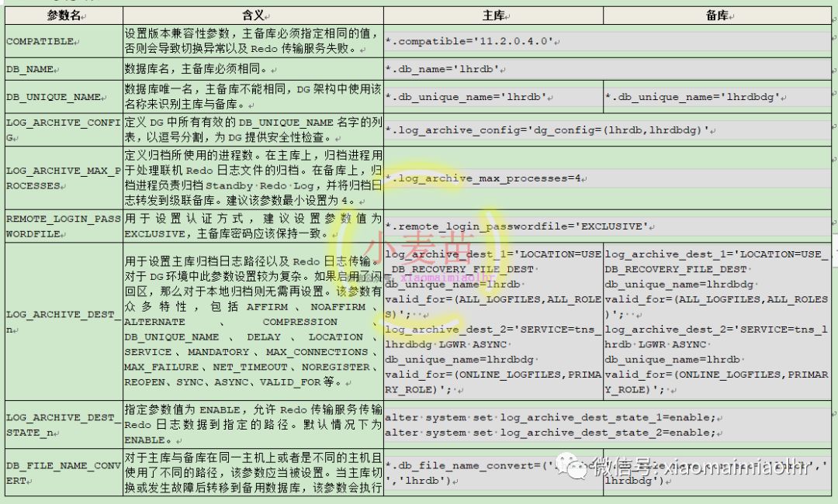The width and height of the screenshot is (838, 504).
Task: Select the DB_NAME parameter name cell
Action: tap(64, 69)
